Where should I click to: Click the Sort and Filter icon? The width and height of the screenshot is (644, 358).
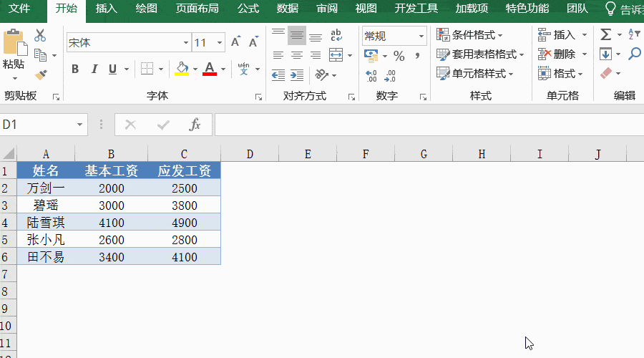(634, 34)
